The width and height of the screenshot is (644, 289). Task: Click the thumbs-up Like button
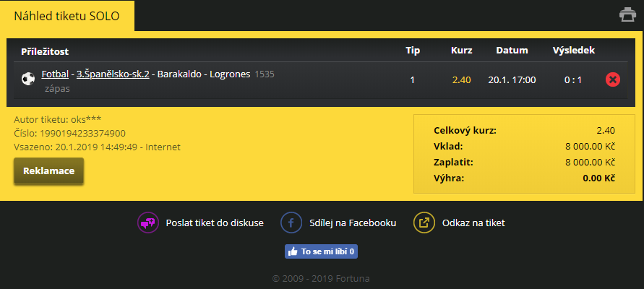click(x=322, y=251)
